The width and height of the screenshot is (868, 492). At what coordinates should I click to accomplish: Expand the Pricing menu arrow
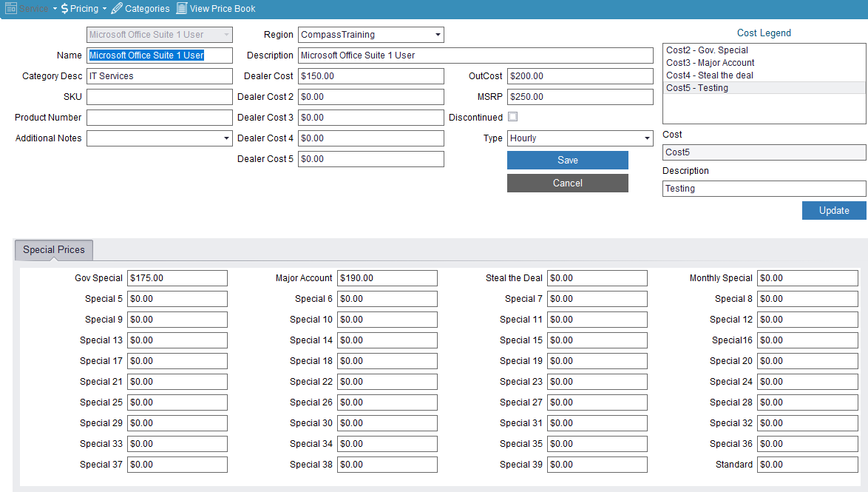pyautogui.click(x=104, y=9)
